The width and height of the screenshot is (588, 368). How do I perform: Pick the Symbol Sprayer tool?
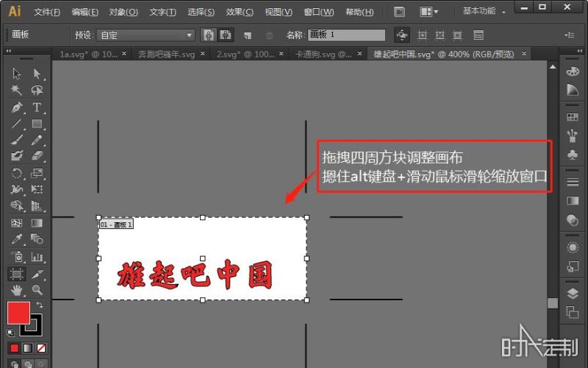[16, 256]
